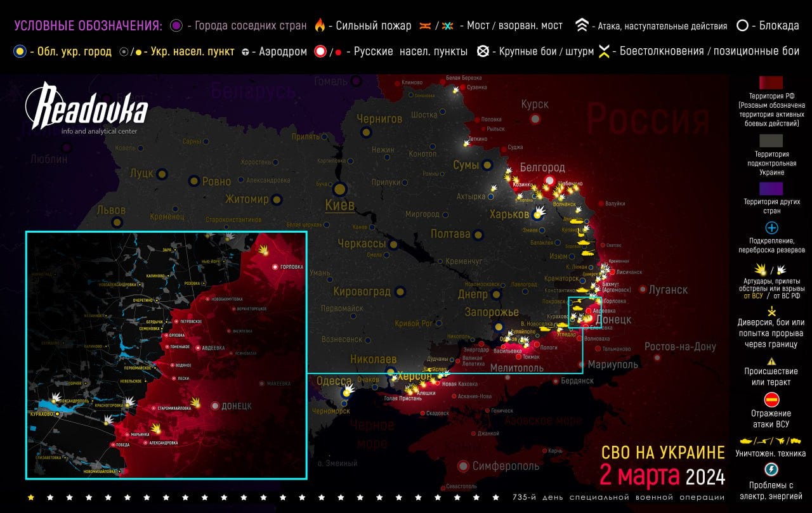Screen dimensions: 812x513
Task: Click '735-й день специальной военной операции' caption
Action: coord(619,497)
